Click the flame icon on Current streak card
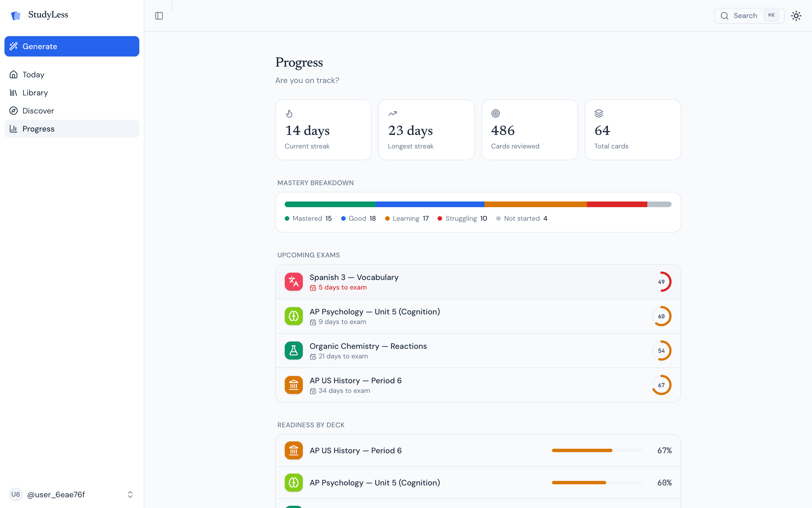 289,113
